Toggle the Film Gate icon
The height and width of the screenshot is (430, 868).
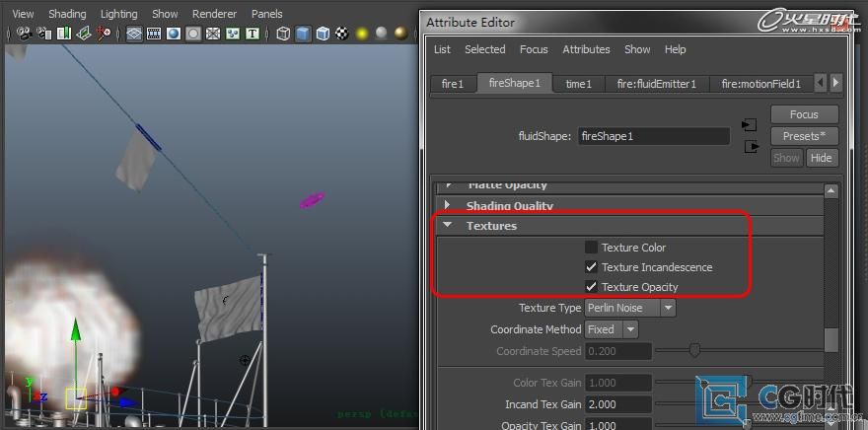coord(154,34)
